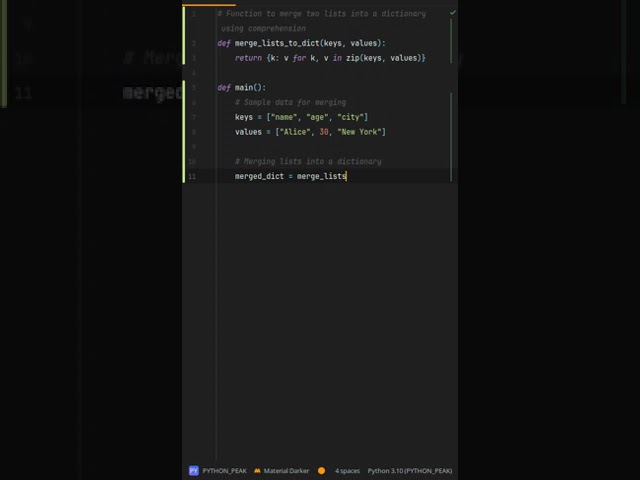The image size is (640, 480).
Task: Click the 'return' keyword on line 3
Action: coord(248,58)
